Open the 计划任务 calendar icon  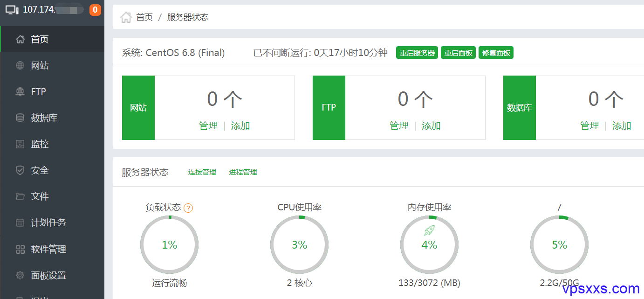20,223
